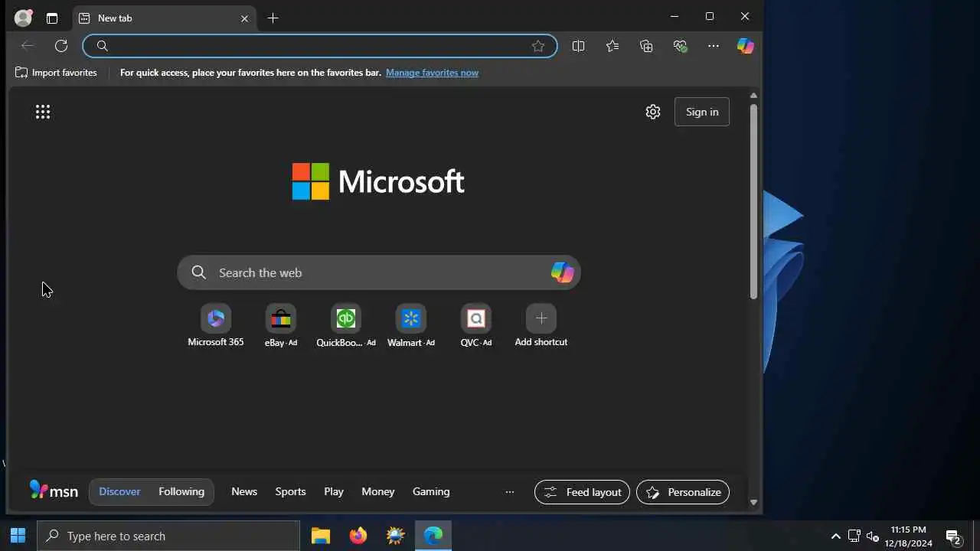Show more feed categories ellipsis
Image resolution: width=980 pixels, height=551 pixels.
[x=510, y=492]
